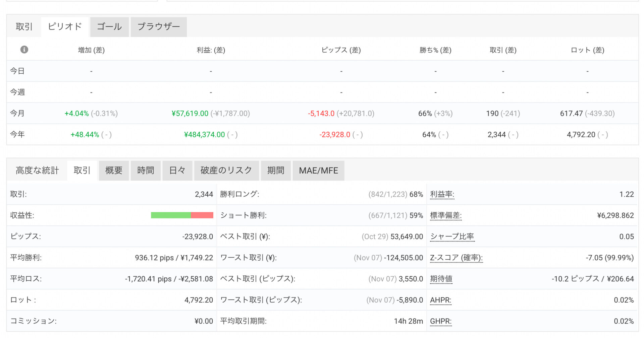Click this month's lots 617.47

tap(571, 114)
